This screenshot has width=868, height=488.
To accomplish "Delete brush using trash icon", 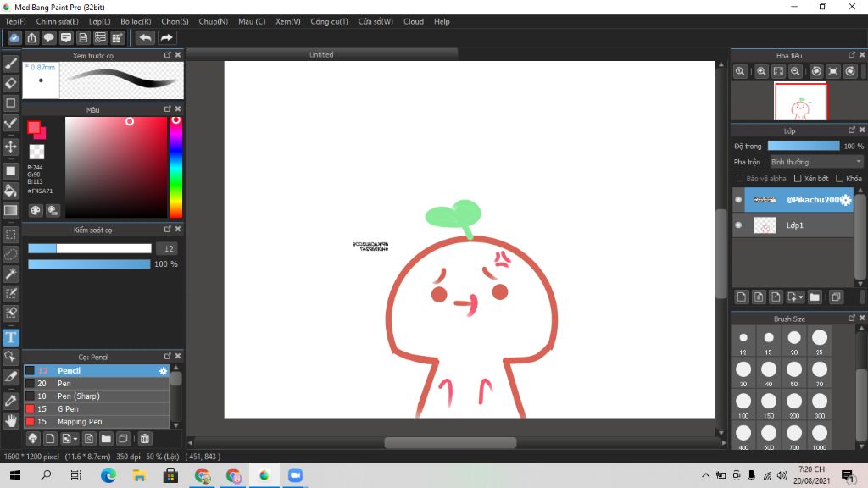I will tap(144, 439).
